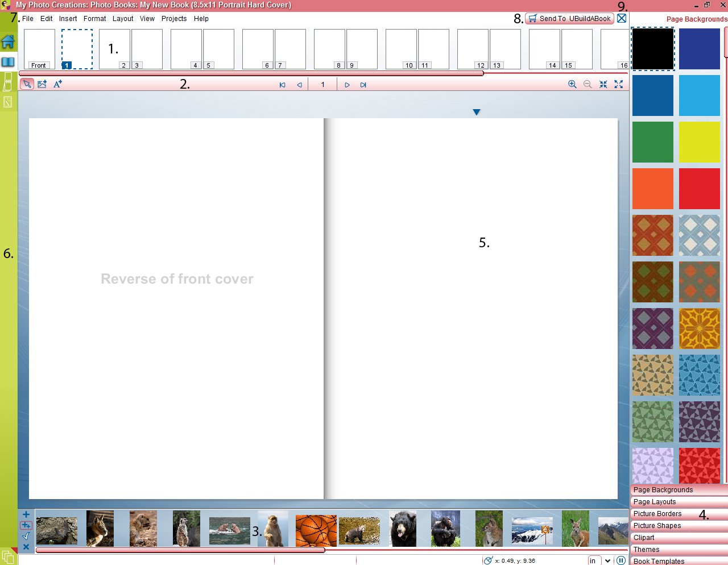Screen dimensions: 728x565
Task: Click the page number field showing 1
Action: (322, 85)
